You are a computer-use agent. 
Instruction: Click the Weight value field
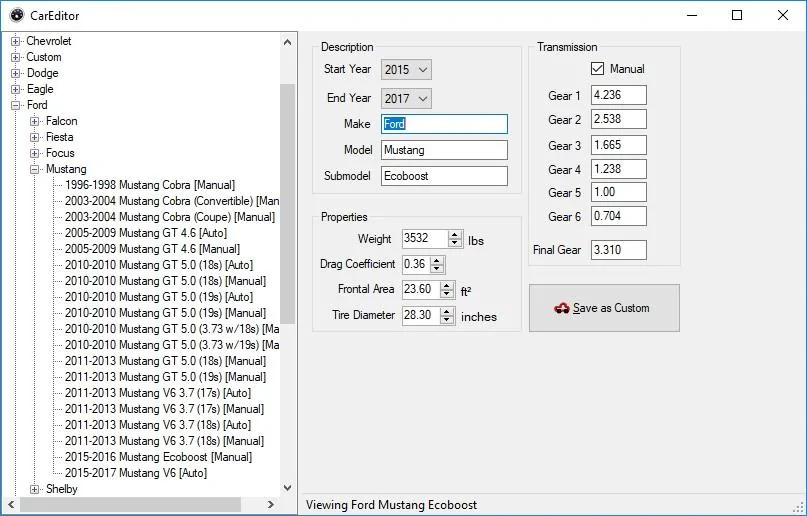coord(425,238)
